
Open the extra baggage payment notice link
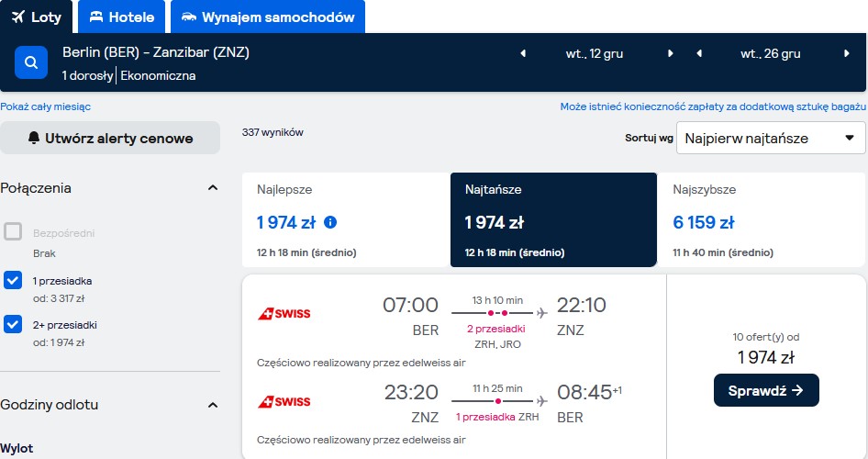tap(713, 106)
